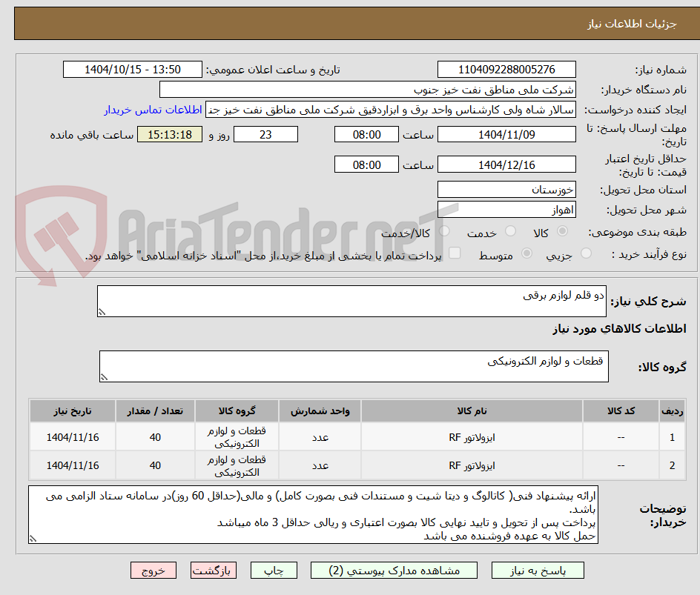This screenshot has height=595, width=700.
Task: Click the 'بازگشت' back button
Action: point(214,571)
